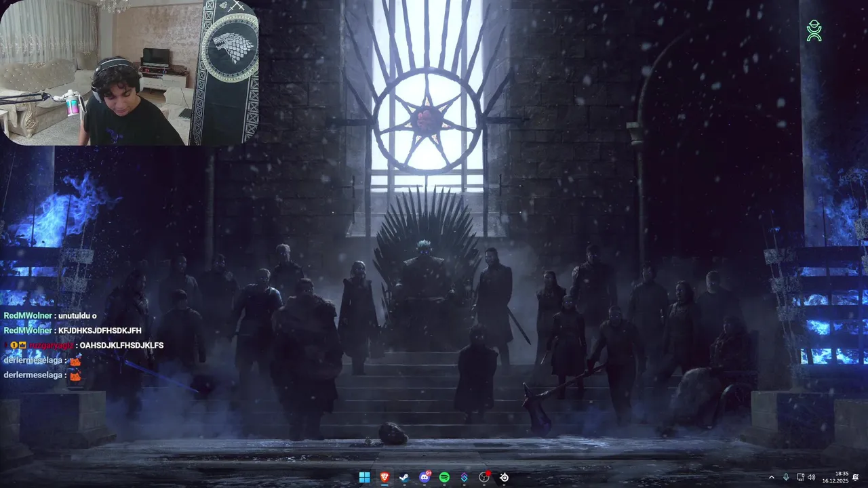This screenshot has height=488, width=868.
Task: Open the volume control in the tray
Action: coord(811,477)
